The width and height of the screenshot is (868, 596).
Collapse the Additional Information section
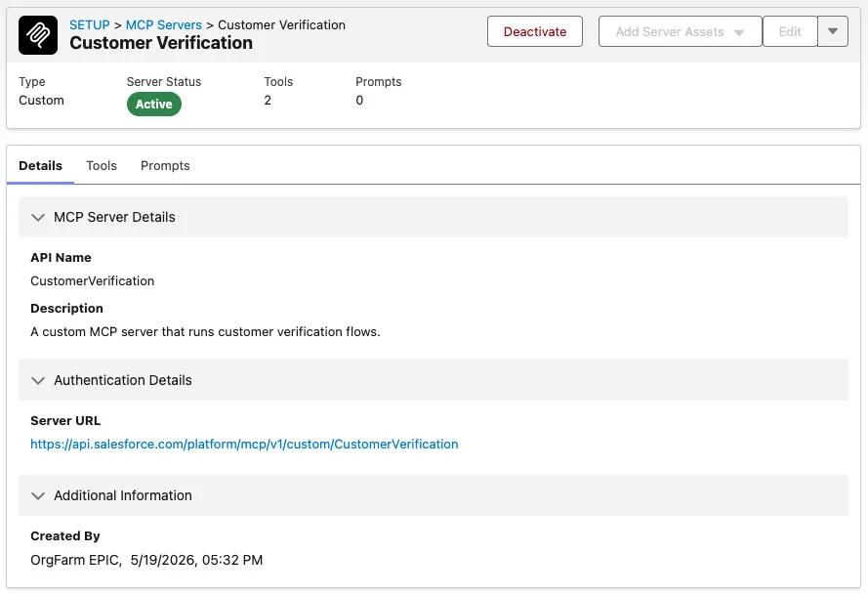click(x=433, y=495)
